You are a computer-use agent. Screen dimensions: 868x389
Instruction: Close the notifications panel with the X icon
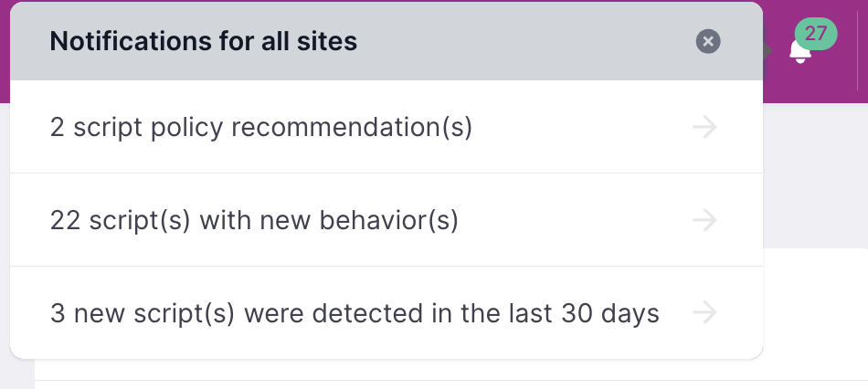tap(708, 41)
